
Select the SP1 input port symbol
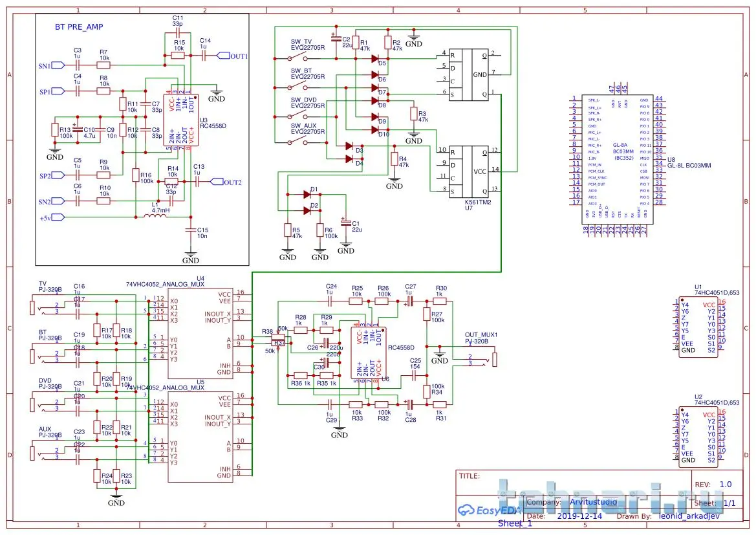click(58, 91)
